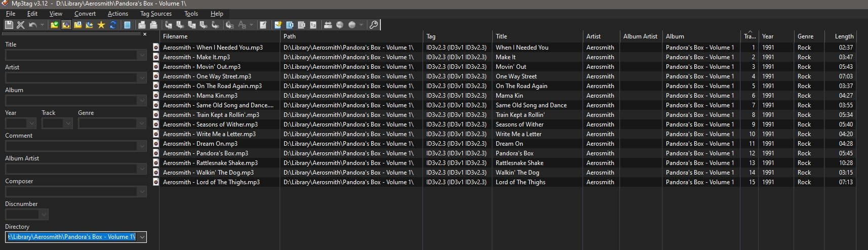
Task: Expand the Track field dropdown
Action: coord(68,123)
